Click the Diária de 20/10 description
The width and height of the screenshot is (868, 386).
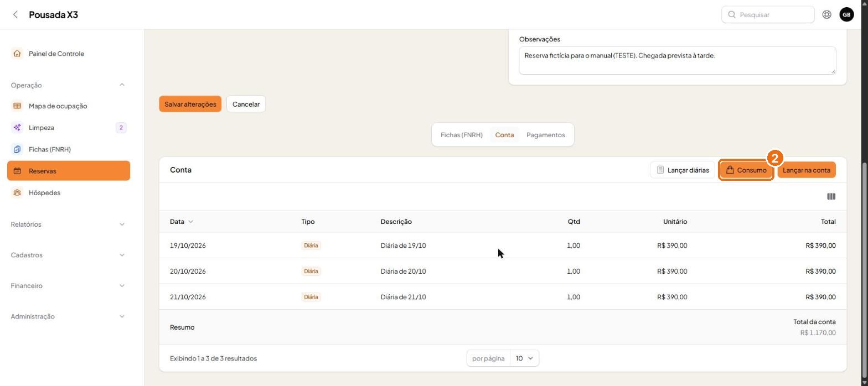click(403, 272)
